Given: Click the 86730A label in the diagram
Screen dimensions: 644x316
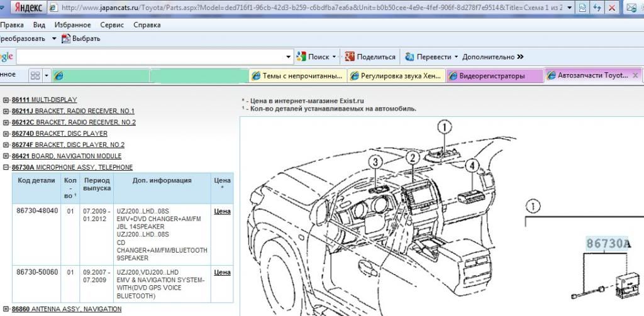Looking at the screenshot, I should pos(608,243).
